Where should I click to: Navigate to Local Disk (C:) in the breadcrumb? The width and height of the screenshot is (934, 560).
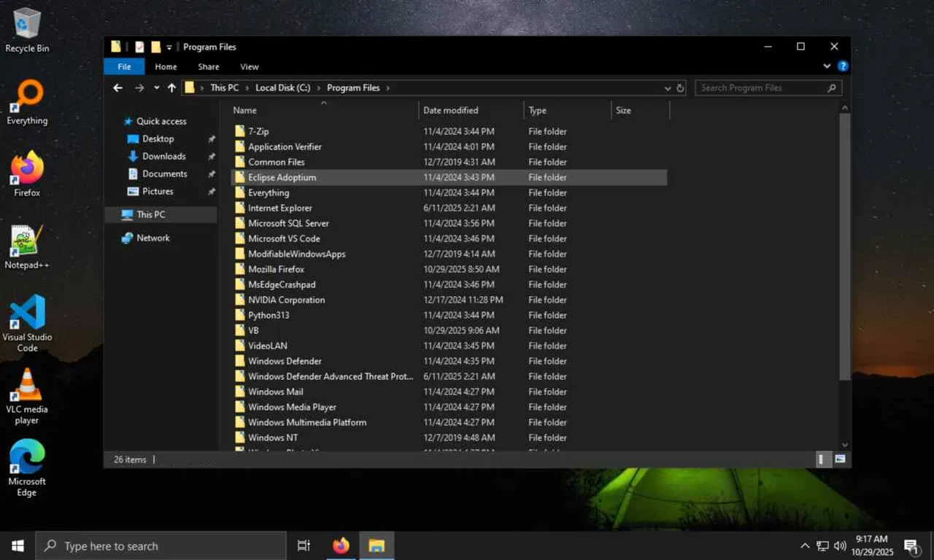283,87
